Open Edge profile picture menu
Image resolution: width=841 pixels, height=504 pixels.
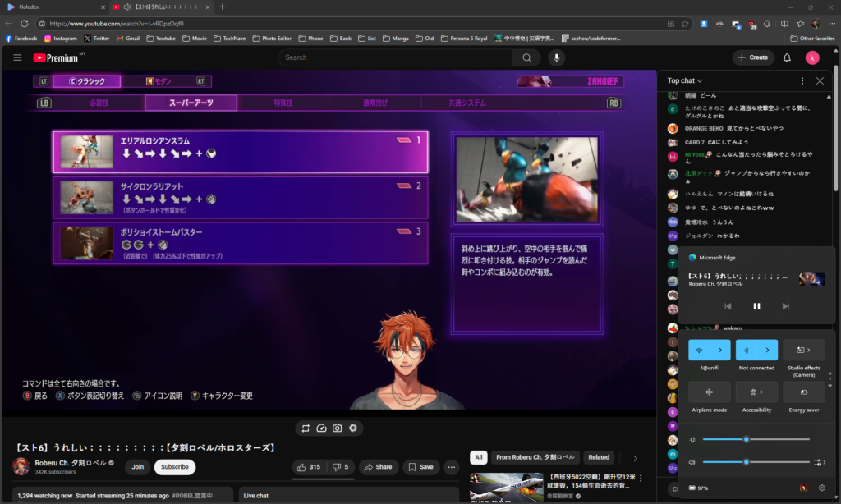point(816,24)
